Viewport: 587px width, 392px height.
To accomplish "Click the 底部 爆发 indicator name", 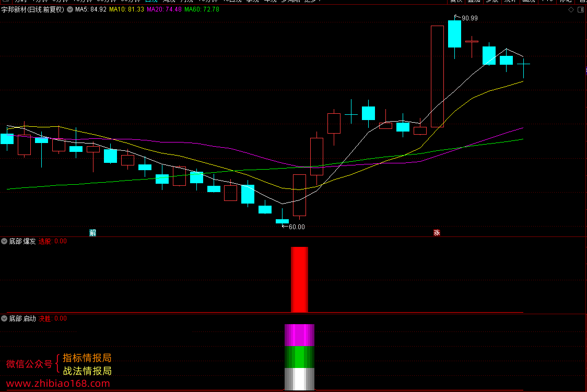I will [x=22, y=241].
